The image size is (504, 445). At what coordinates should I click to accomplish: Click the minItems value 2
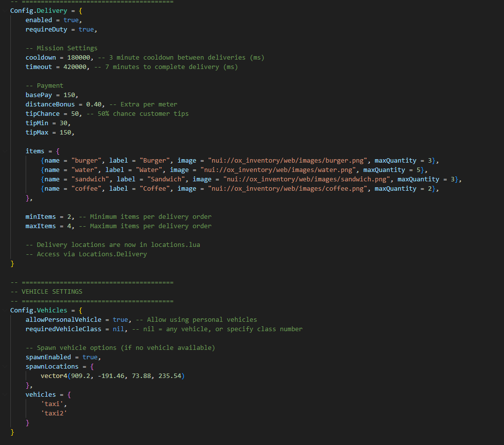click(x=71, y=217)
